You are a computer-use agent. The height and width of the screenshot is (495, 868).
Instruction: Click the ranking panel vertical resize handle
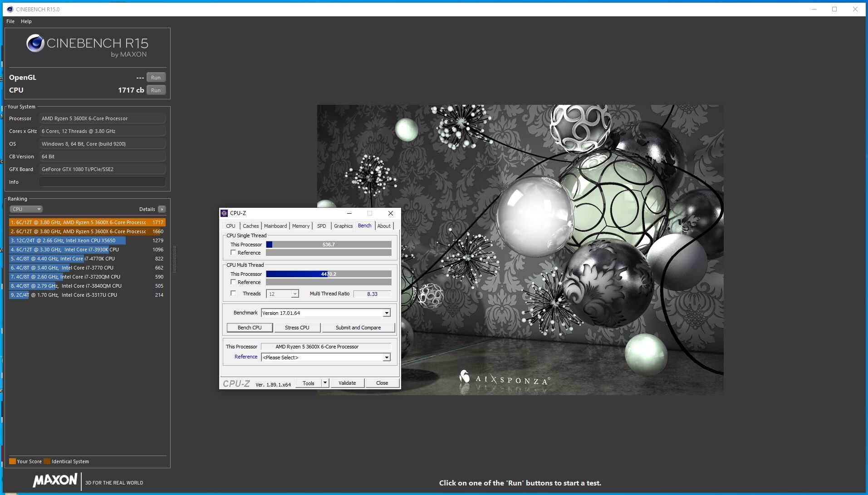pyautogui.click(x=174, y=259)
